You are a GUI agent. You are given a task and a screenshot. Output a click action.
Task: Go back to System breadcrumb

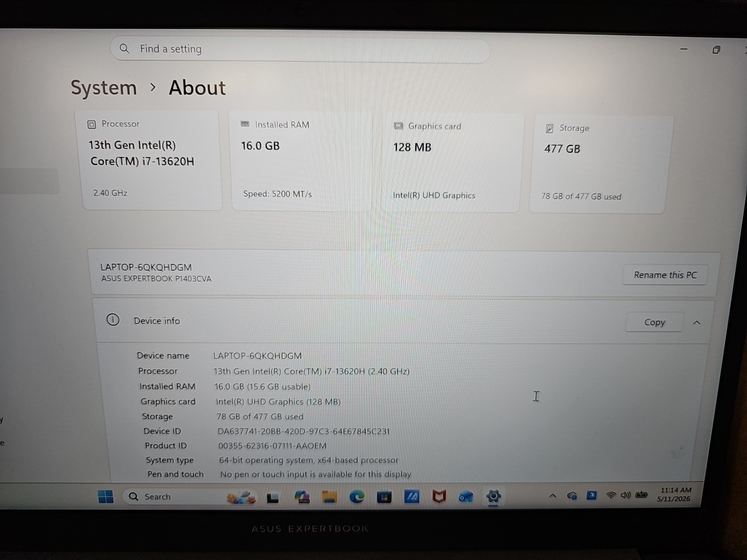[104, 88]
